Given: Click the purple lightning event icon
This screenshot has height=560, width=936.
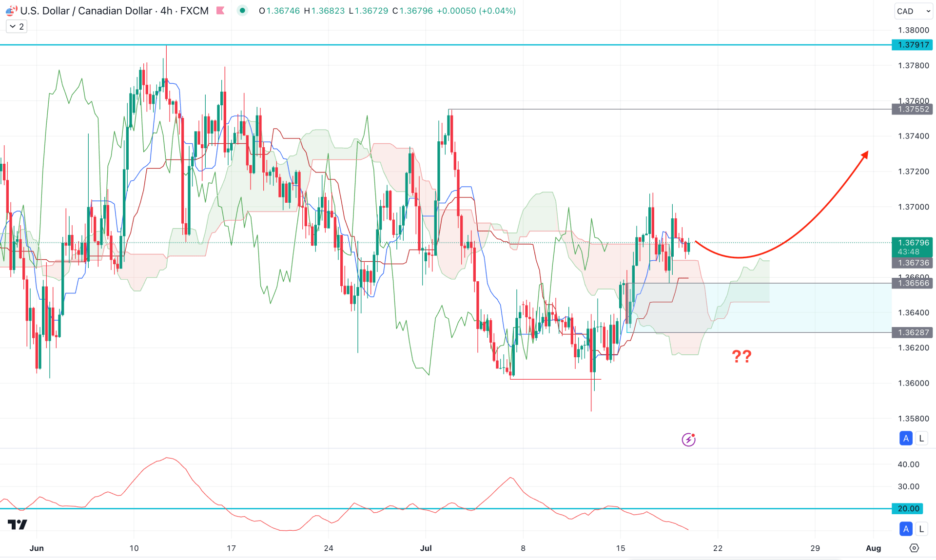Looking at the screenshot, I should [688, 439].
